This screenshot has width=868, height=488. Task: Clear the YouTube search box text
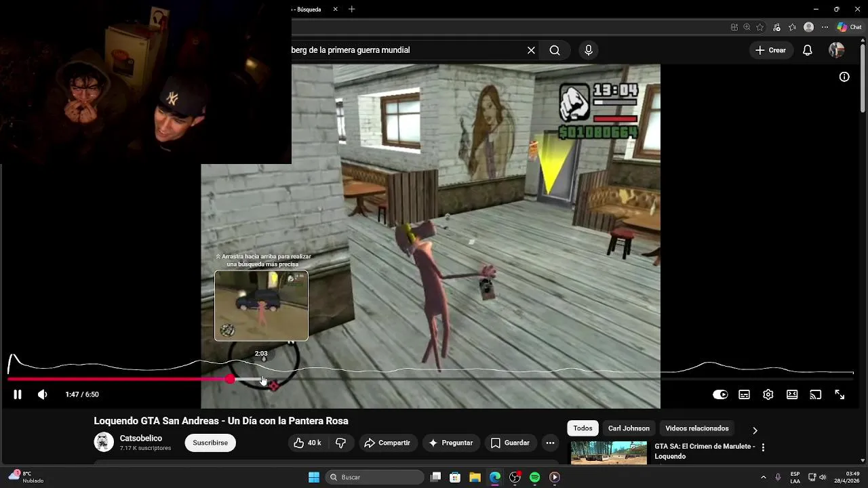531,50
